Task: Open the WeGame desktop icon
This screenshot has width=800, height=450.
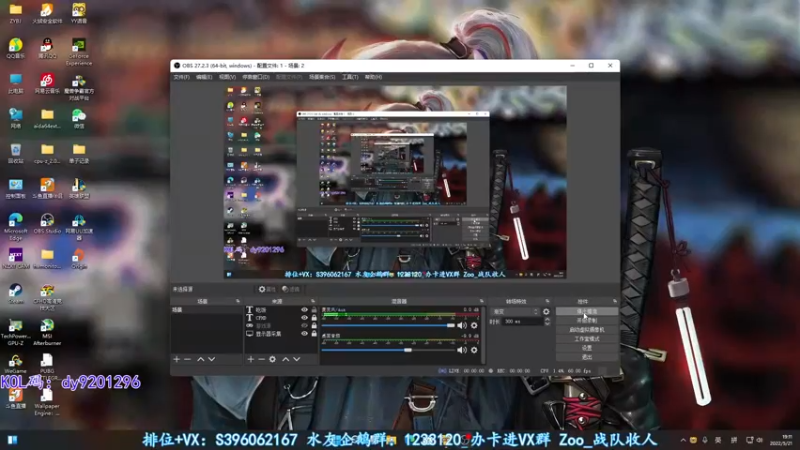Action: (x=15, y=364)
